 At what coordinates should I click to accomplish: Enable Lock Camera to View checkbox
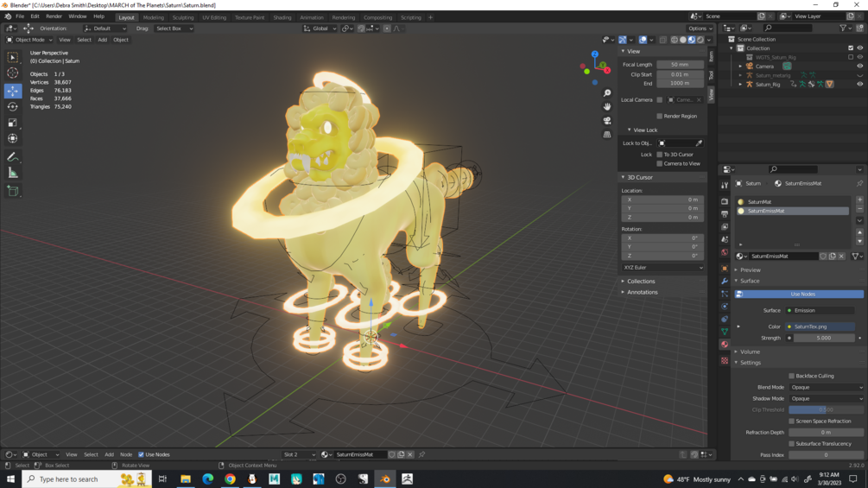(659, 164)
